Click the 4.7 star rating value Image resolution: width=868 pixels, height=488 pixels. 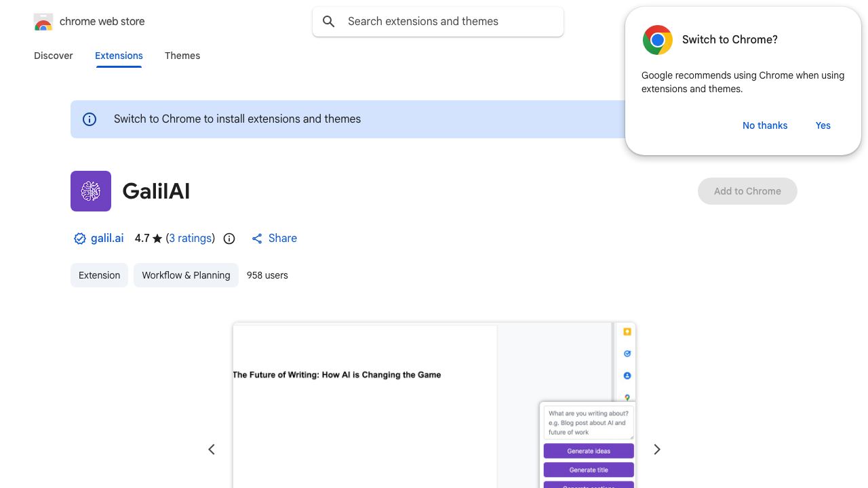[142, 239]
